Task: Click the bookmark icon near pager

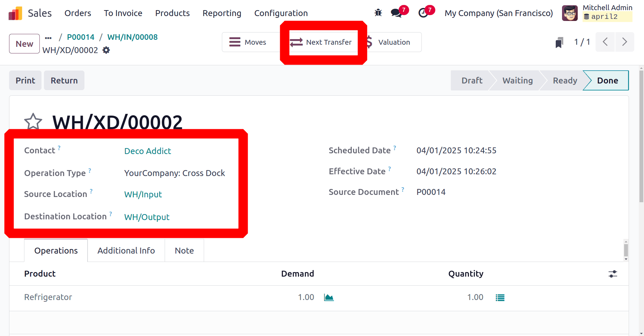Action: click(x=559, y=42)
